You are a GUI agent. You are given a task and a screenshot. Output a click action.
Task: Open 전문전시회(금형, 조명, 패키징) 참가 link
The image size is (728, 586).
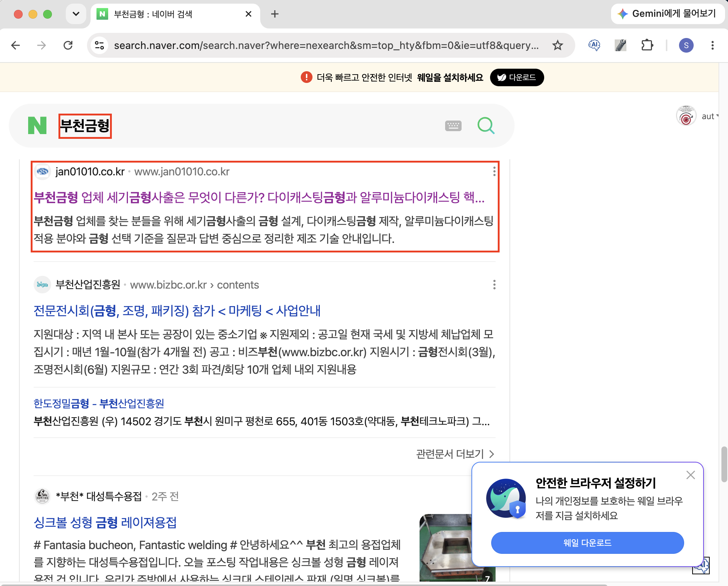tap(177, 311)
